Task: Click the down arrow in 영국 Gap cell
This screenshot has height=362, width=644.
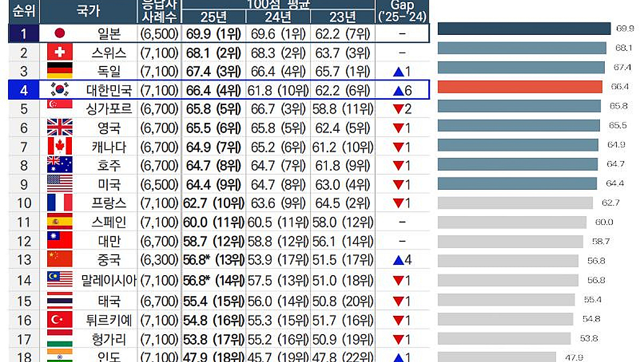Action: click(x=398, y=128)
